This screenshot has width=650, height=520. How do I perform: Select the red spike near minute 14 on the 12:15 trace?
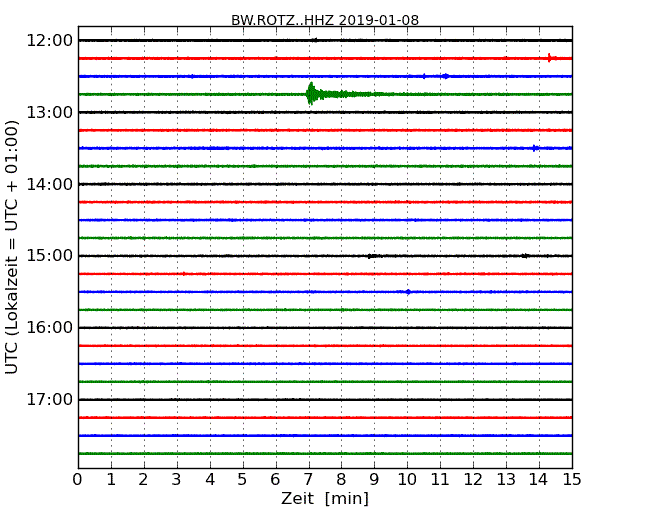click(551, 58)
